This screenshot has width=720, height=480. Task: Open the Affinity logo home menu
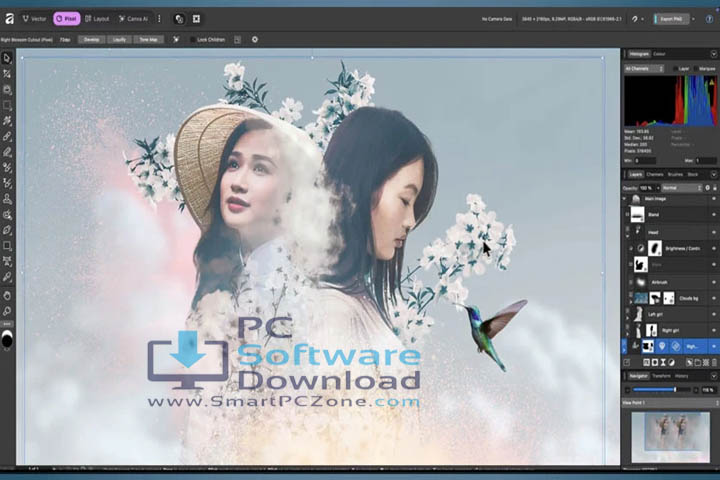[9, 19]
